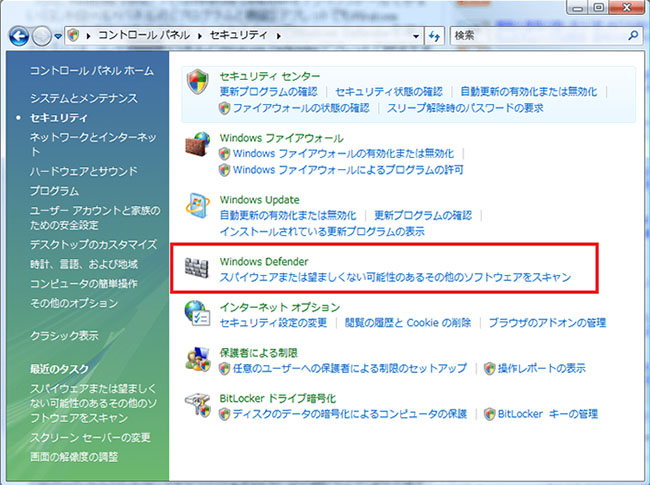Click ディスクのデータの暗号化によるコンピュータの保護 link
The height and width of the screenshot is (485, 650).
pos(349,414)
